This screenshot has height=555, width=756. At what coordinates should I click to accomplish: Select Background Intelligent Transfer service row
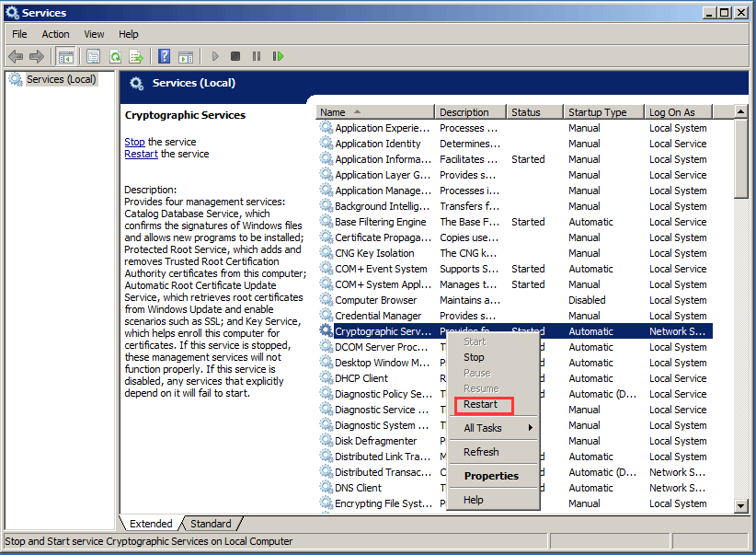[515, 206]
